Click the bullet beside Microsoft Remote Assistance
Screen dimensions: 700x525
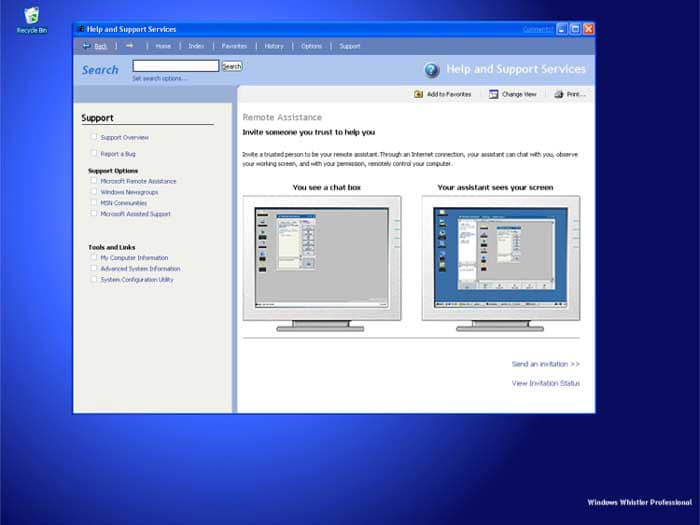click(x=93, y=181)
